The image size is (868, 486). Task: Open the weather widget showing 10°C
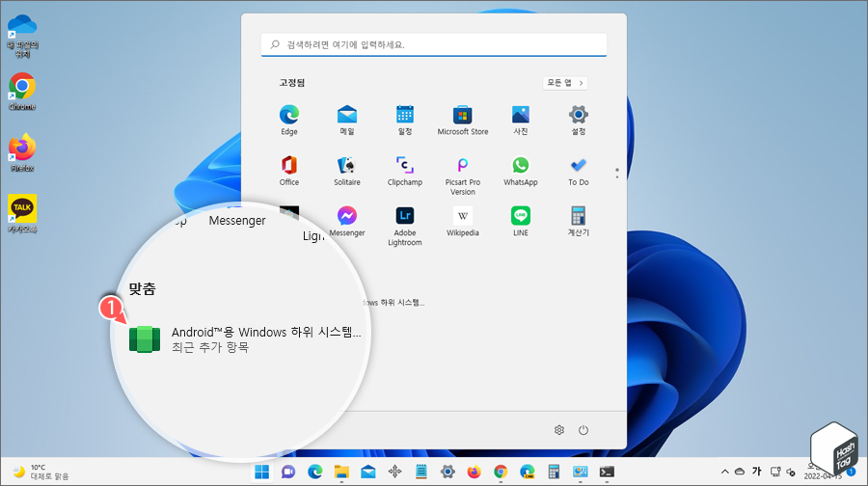point(41,472)
